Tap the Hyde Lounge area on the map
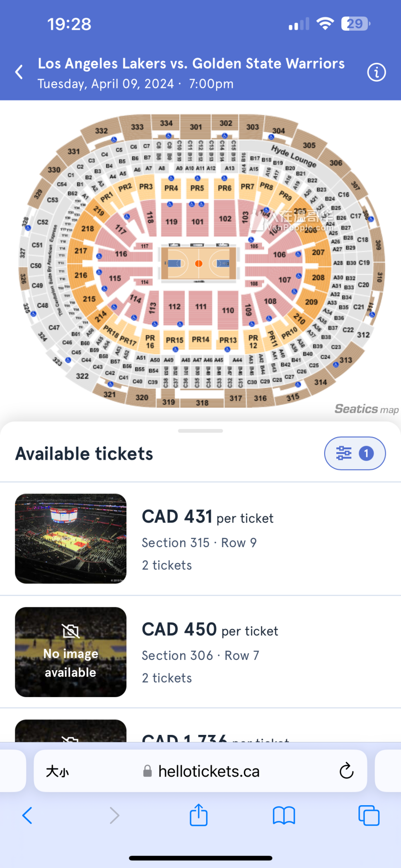 pyautogui.click(x=293, y=155)
